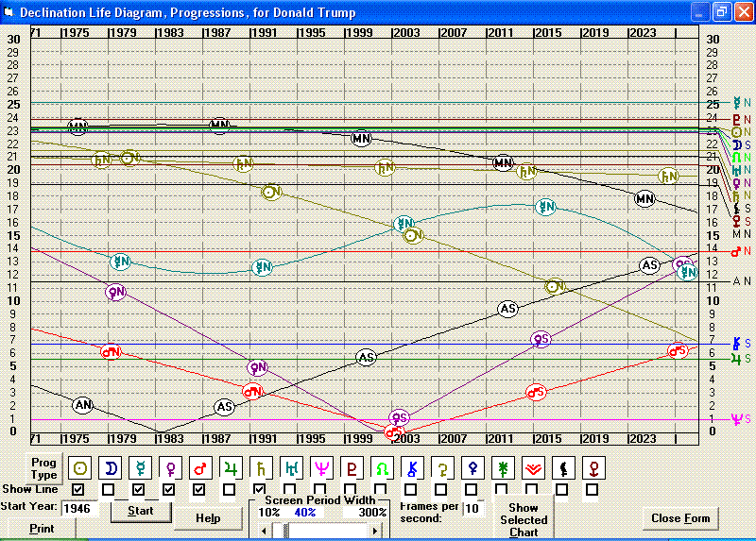Select the red Vesta glyph icon button
756x541 pixels.
pyautogui.click(x=533, y=467)
